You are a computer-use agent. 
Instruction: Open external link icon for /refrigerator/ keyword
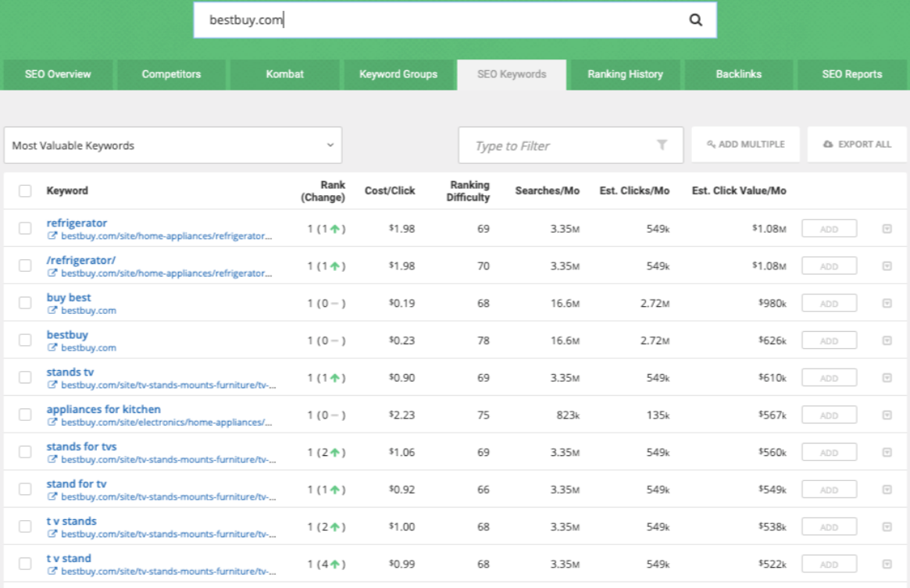(x=52, y=273)
